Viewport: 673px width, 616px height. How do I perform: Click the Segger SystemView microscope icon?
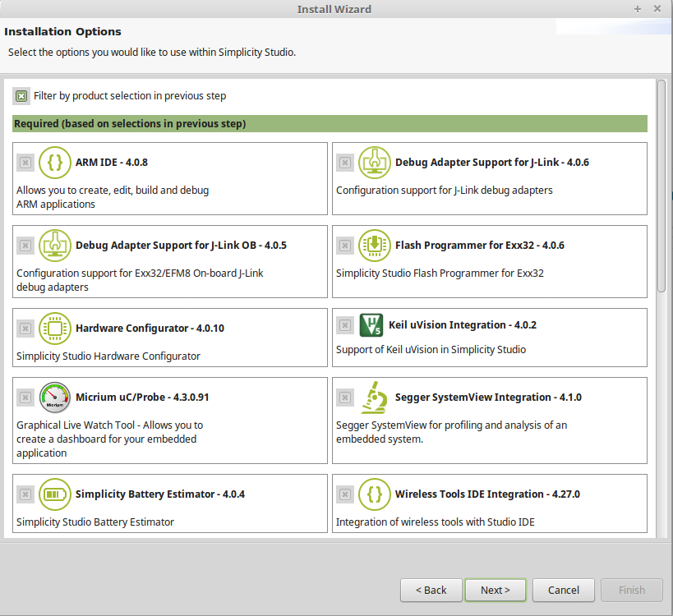(375, 397)
